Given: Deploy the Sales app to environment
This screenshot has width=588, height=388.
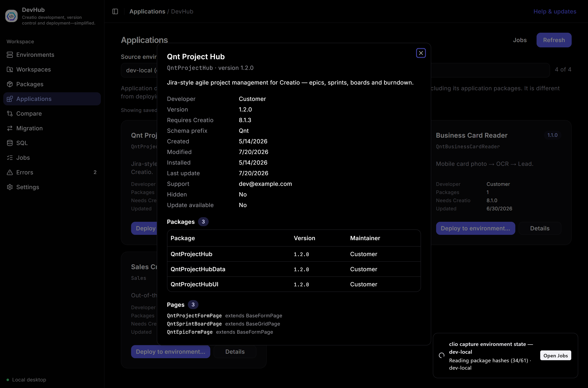Looking at the screenshot, I should pos(171,352).
